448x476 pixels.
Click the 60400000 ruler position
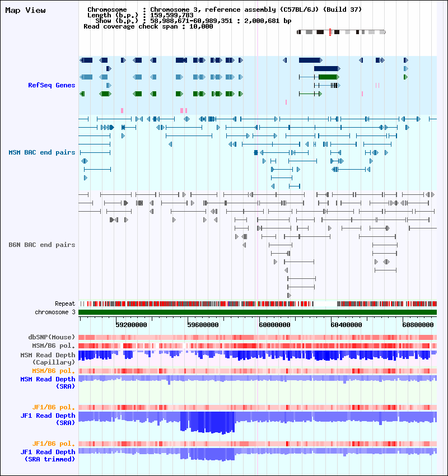pyautogui.click(x=346, y=325)
